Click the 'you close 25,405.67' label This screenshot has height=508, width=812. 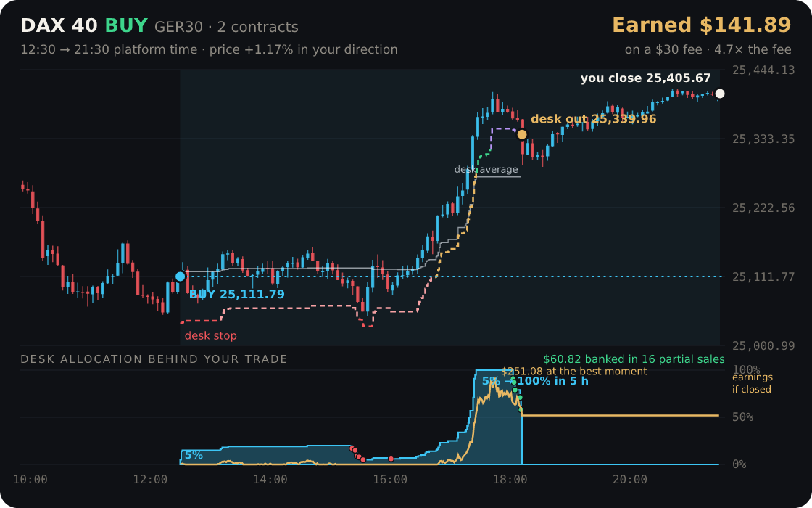tap(645, 78)
